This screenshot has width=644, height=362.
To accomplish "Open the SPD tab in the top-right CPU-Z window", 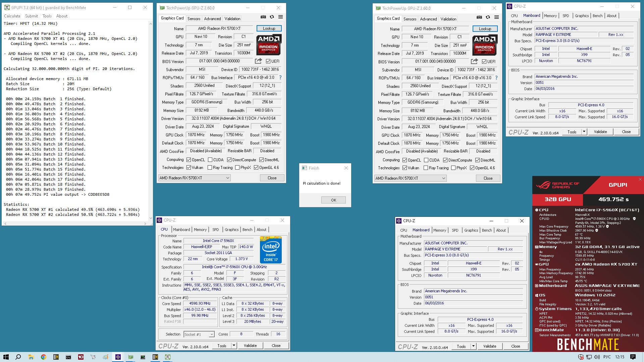I will [x=566, y=16].
